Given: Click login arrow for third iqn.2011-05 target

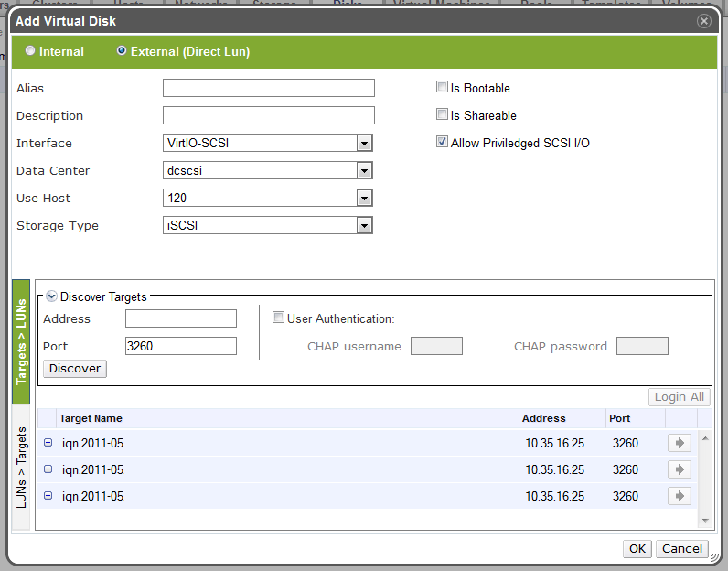Looking at the screenshot, I should (679, 496).
